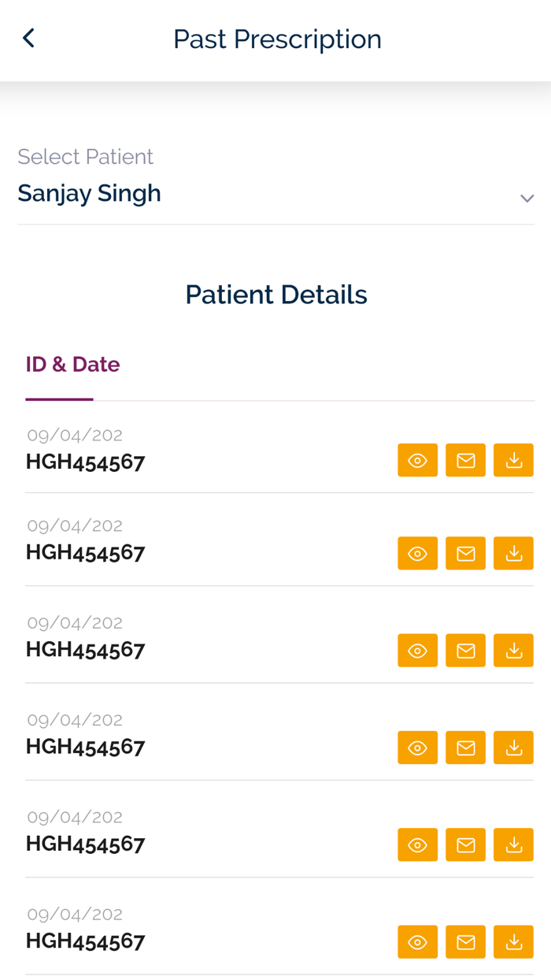Email the first prescription in the list
551x980 pixels.
[x=465, y=461]
